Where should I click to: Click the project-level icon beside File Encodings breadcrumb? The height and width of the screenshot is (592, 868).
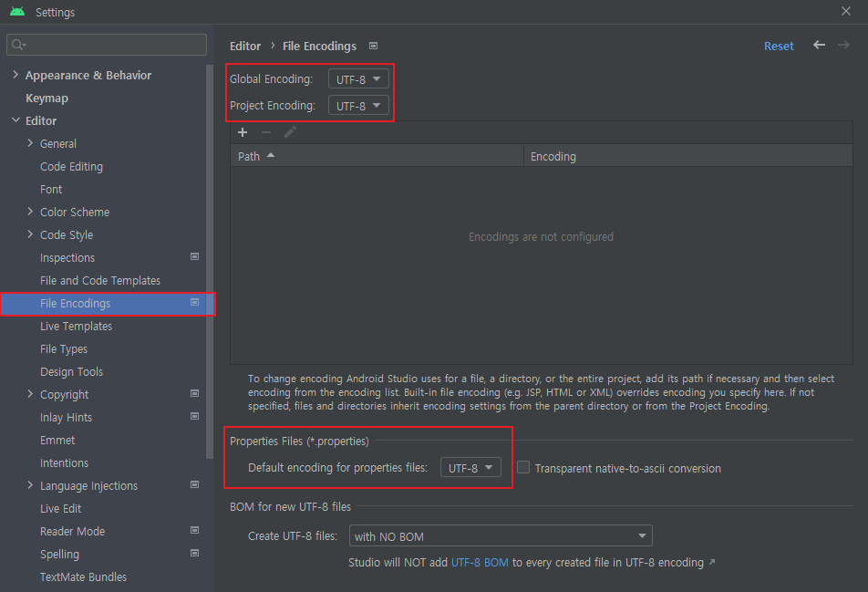(x=374, y=46)
